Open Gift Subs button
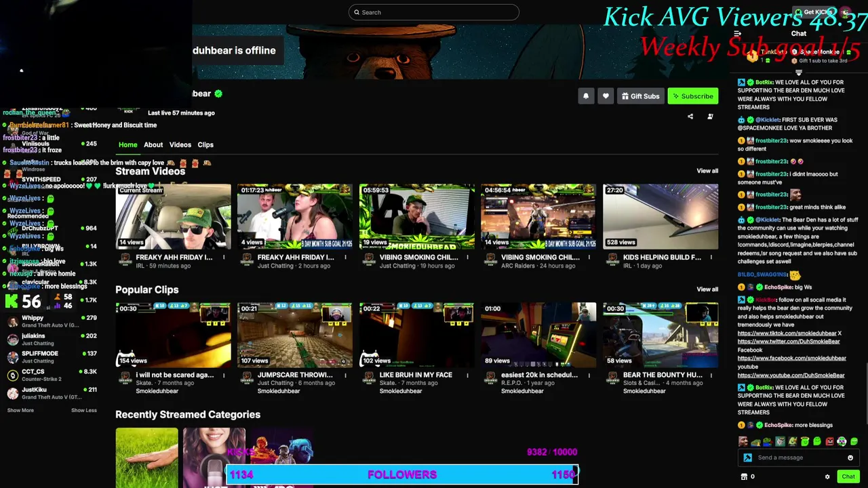Viewport: 868px width, 488px height. pyautogui.click(x=639, y=96)
